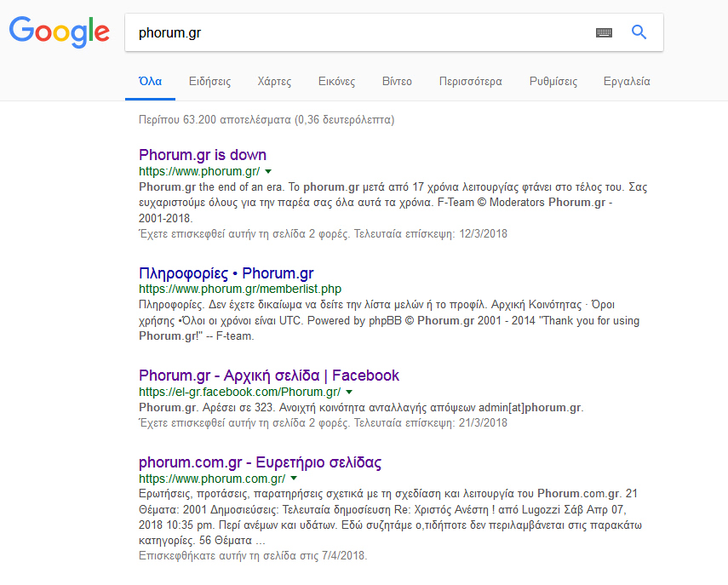Click the https://el-gr.facebook.com/Phorum.gr/ URL text
728x585 pixels.
click(239, 392)
